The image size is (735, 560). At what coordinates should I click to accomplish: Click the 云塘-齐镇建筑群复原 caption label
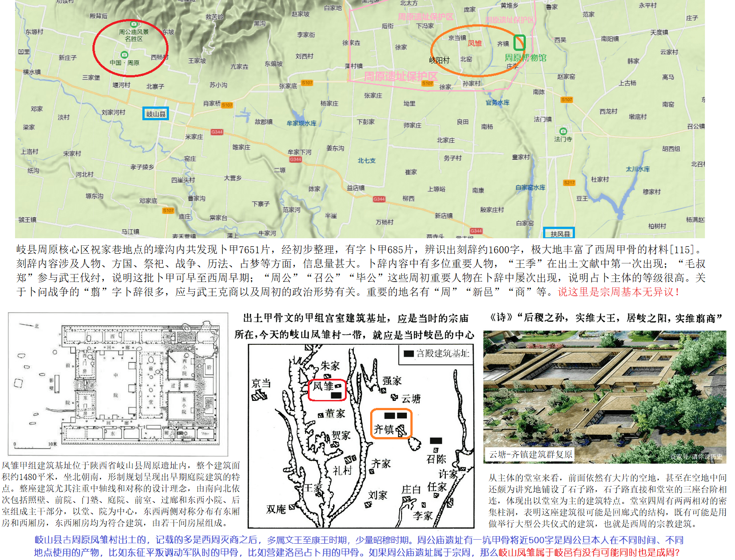coord(530,454)
